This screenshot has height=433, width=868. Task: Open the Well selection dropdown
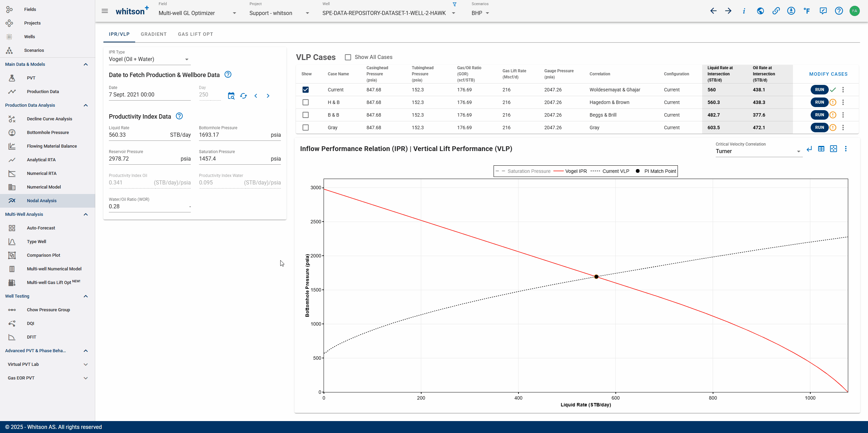tap(389, 13)
